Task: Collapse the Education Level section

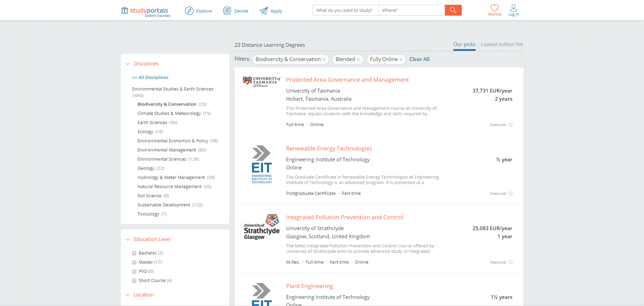Action: (128, 239)
